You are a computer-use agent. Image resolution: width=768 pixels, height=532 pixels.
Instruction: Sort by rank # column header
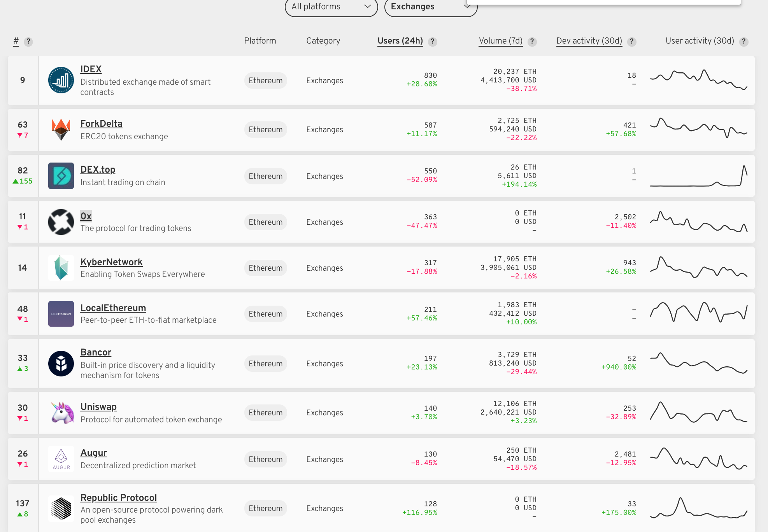[16, 41]
